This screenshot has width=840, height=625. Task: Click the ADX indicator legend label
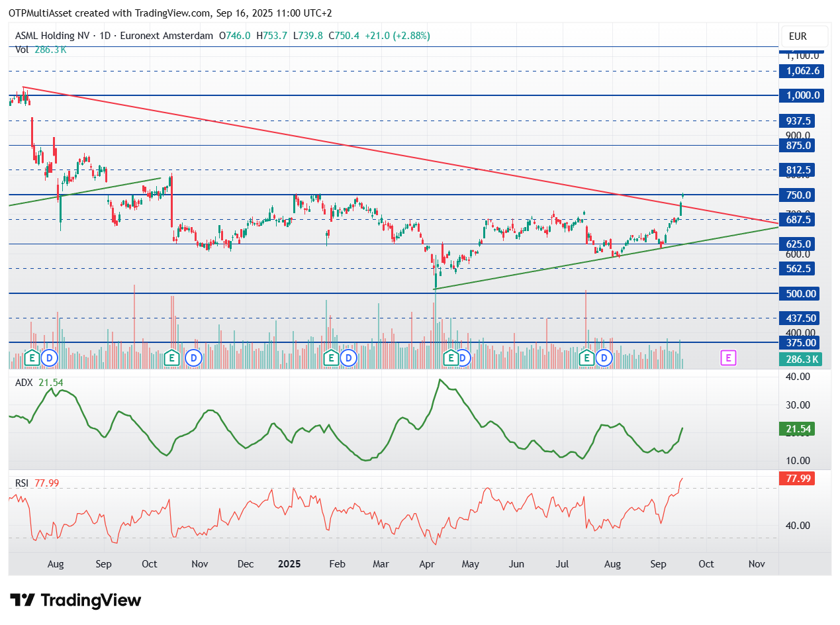[24, 383]
